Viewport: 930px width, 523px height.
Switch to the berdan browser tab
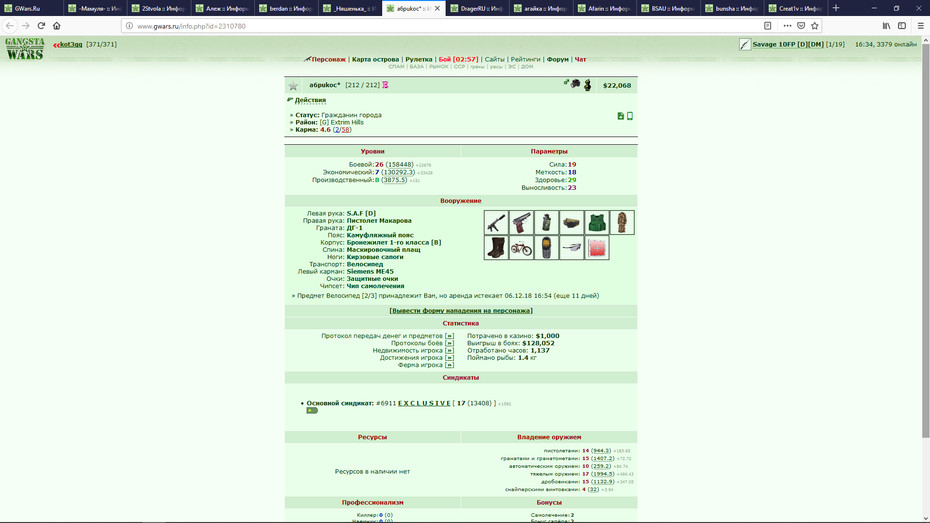(286, 8)
